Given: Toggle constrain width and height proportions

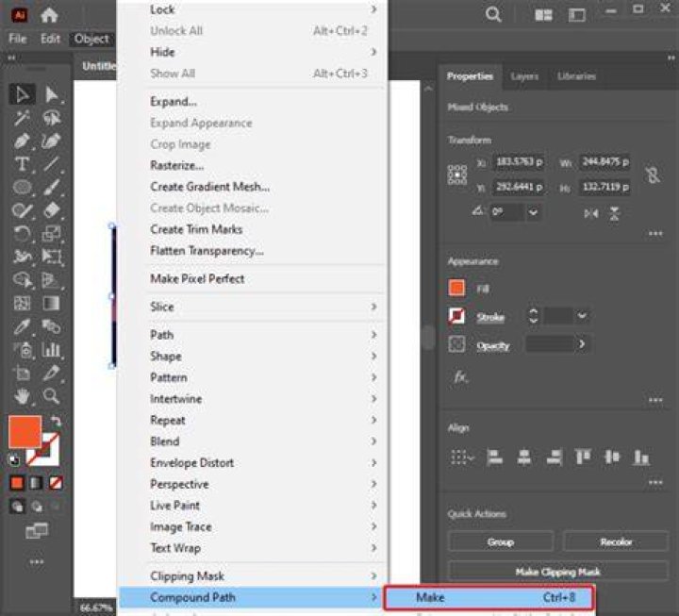Looking at the screenshot, I should pos(653,175).
